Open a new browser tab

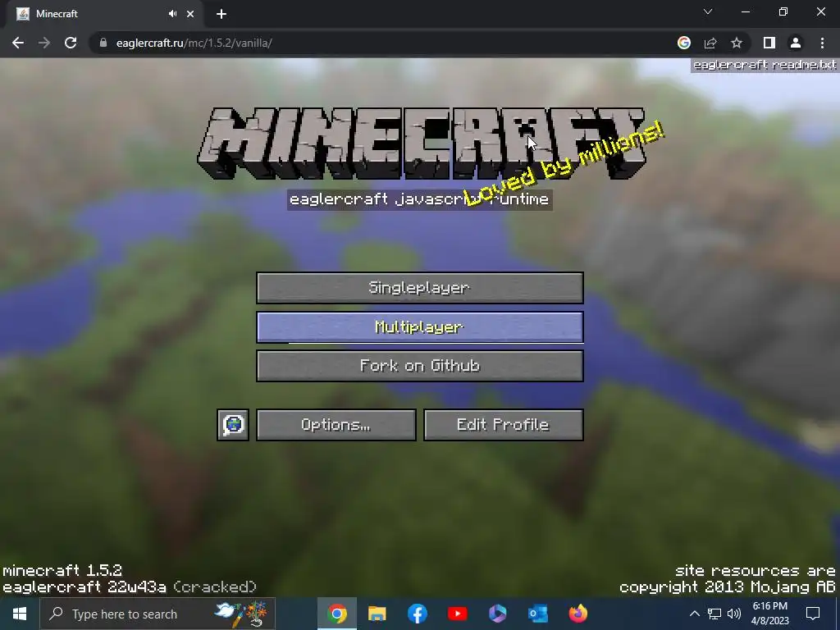[x=221, y=14]
